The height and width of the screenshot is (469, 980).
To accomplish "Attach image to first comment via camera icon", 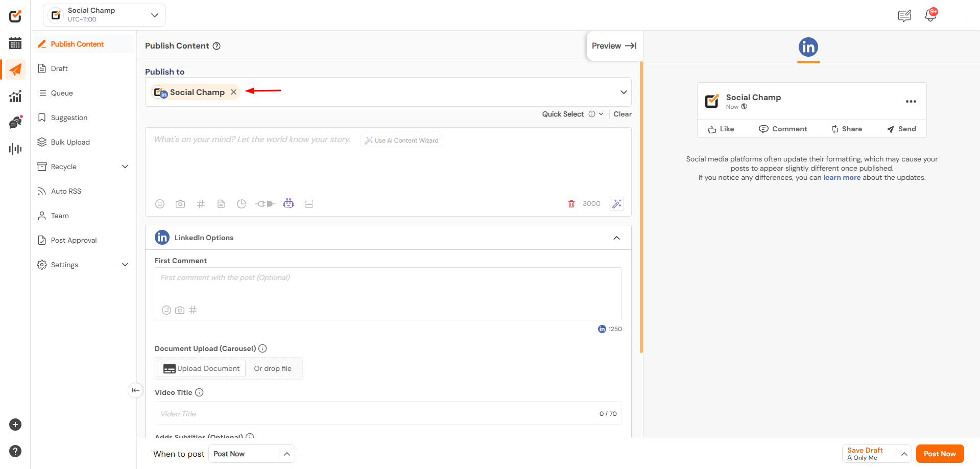I will point(180,310).
